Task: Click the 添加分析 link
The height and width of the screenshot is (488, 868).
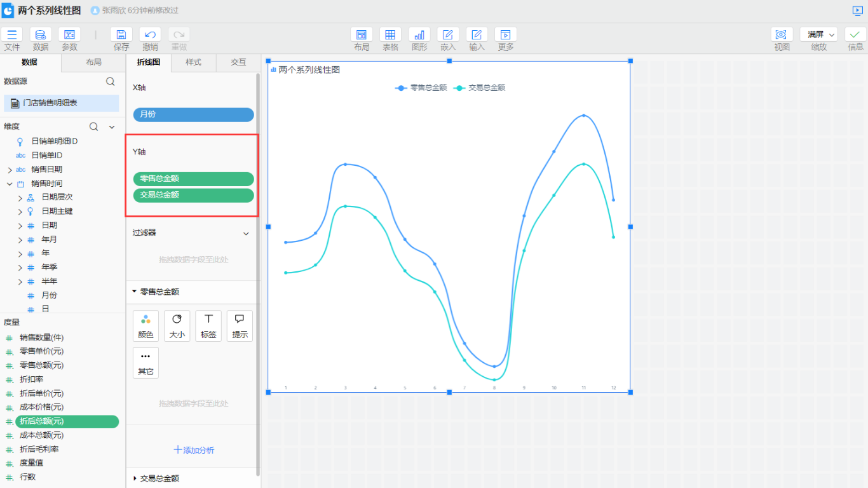Action: click(x=194, y=450)
